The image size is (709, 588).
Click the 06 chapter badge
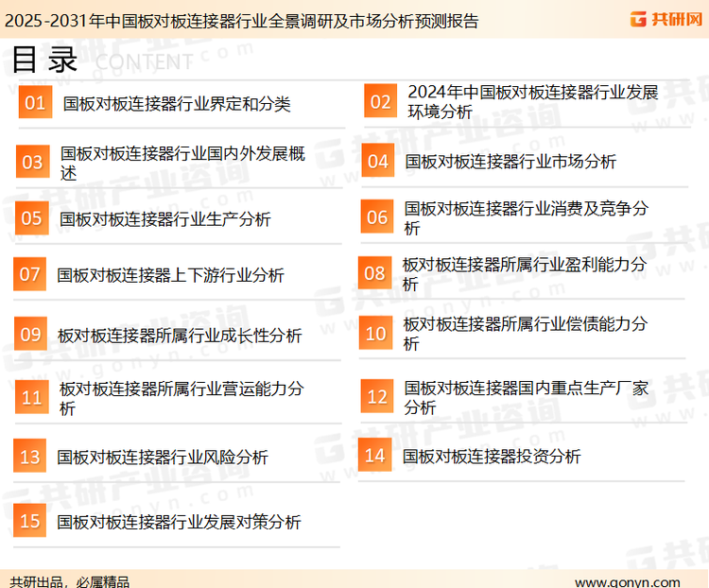pos(377,216)
